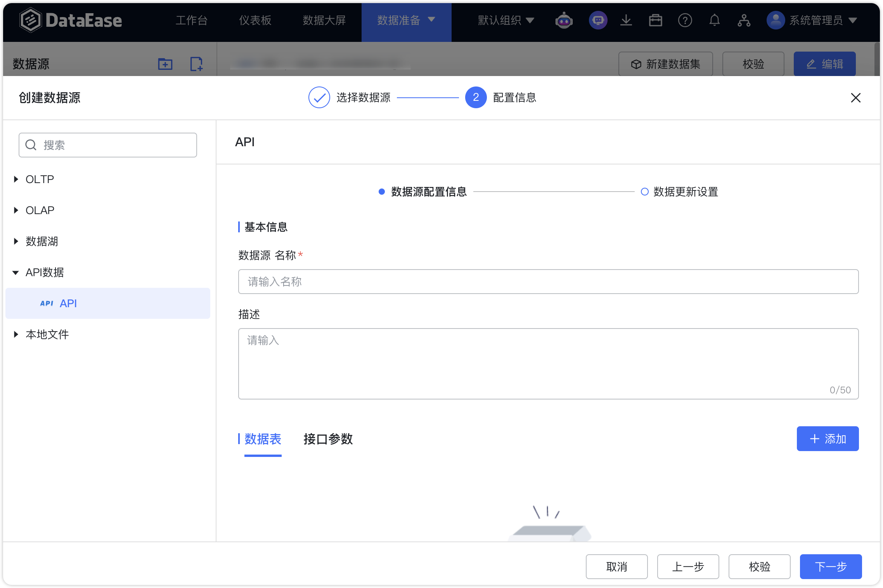Click the new folder icon beside 数据源
The width and height of the screenshot is (883, 588).
tap(165, 64)
